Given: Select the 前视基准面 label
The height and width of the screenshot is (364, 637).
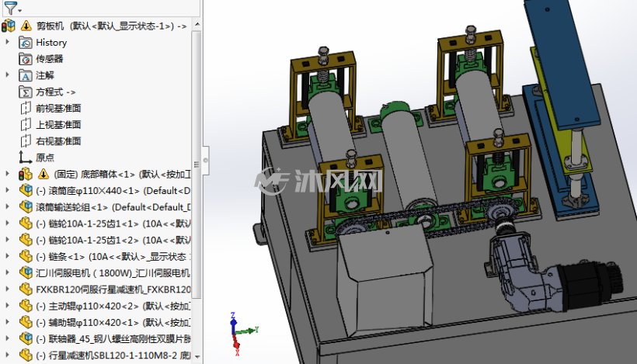Looking at the screenshot, I should [58, 109].
